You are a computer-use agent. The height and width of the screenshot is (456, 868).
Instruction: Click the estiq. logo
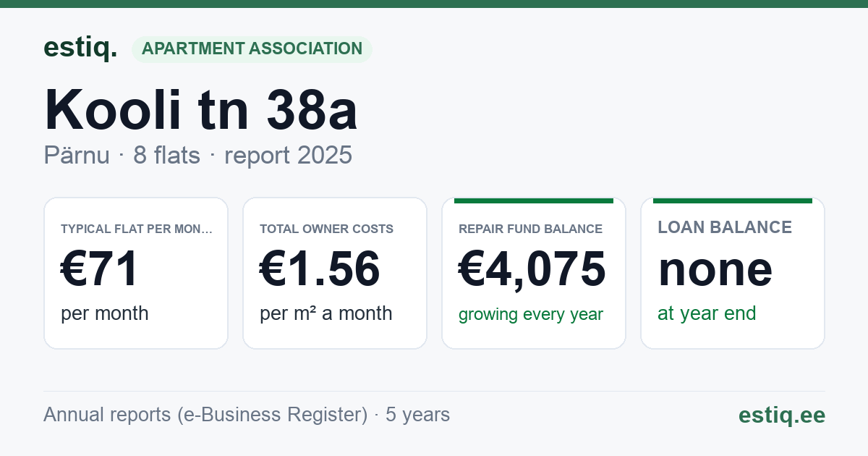80,48
